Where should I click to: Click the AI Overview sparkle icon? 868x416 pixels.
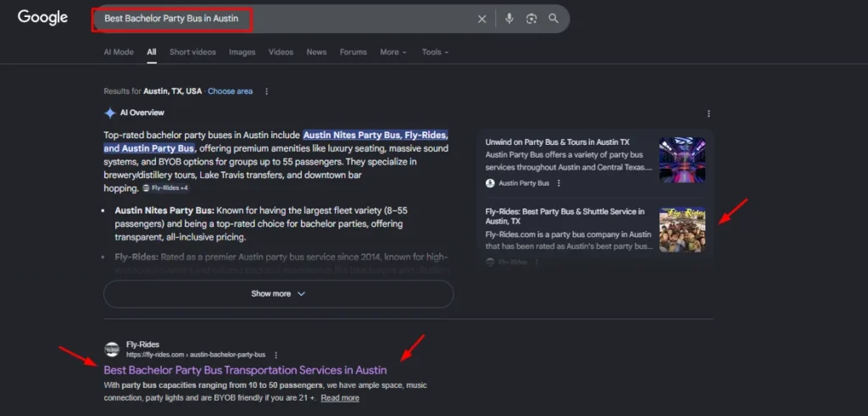point(109,113)
